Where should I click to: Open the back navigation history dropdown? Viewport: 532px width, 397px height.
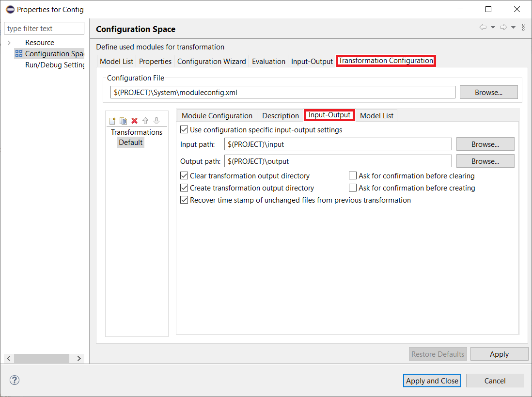pyautogui.click(x=493, y=27)
